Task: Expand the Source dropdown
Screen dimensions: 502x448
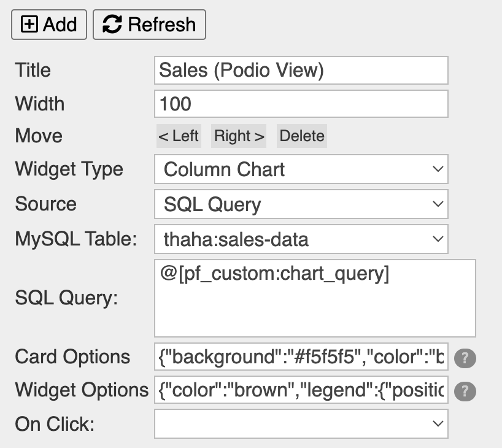Action: [x=301, y=204]
